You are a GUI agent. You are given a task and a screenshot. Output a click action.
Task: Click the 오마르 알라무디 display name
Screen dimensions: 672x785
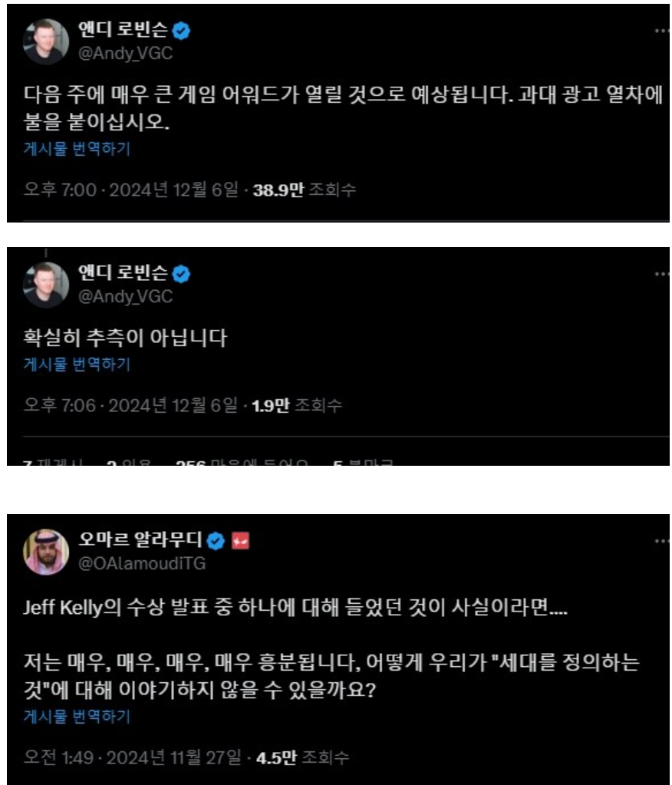140,539
